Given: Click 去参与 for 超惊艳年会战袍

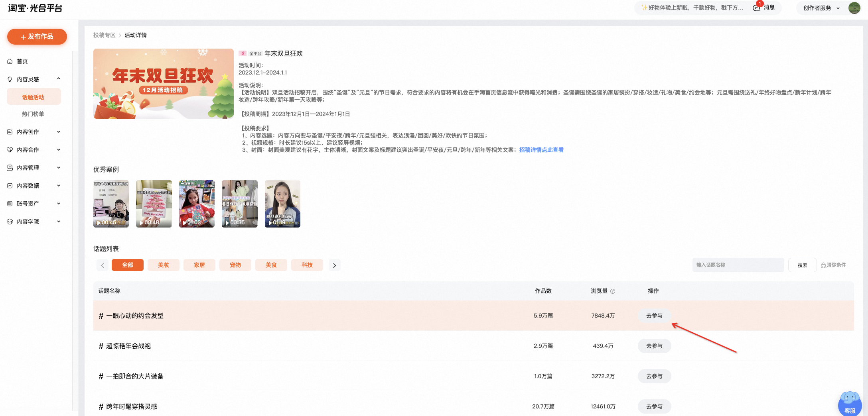Looking at the screenshot, I should coord(654,346).
